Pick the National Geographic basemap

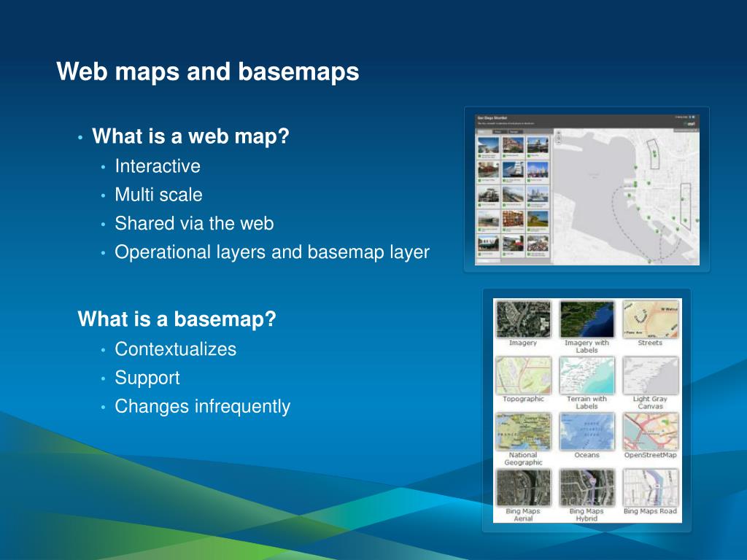523,432
